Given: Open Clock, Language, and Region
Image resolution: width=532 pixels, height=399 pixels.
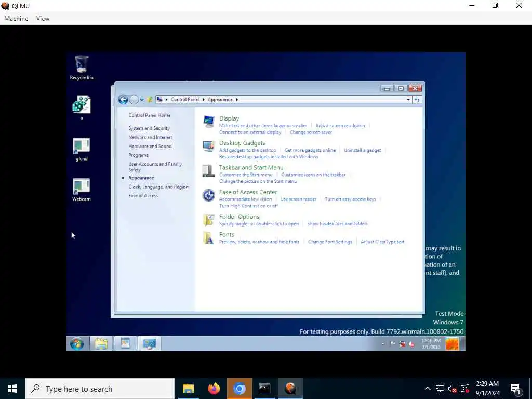Looking at the screenshot, I should coord(158,187).
